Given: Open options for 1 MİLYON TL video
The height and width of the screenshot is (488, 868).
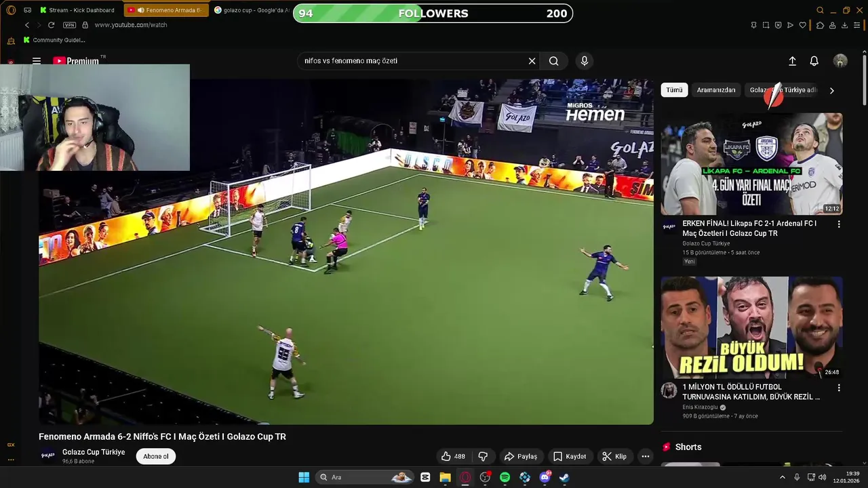Looking at the screenshot, I should pos(839,388).
